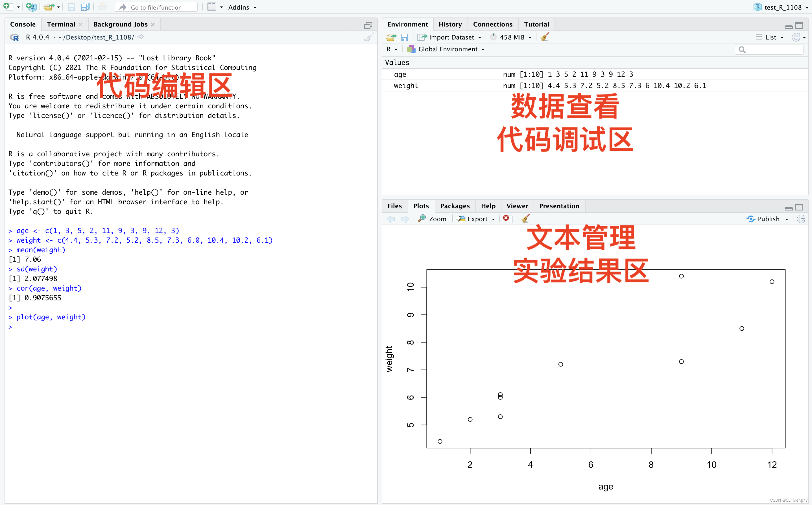Switch to the Files tab
This screenshot has height=505, width=812.
tap(394, 206)
